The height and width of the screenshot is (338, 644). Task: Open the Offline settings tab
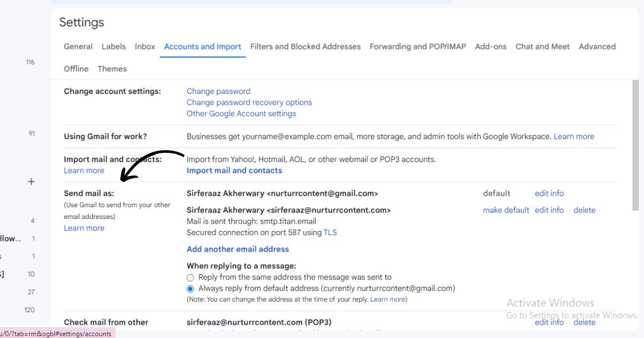coord(76,69)
